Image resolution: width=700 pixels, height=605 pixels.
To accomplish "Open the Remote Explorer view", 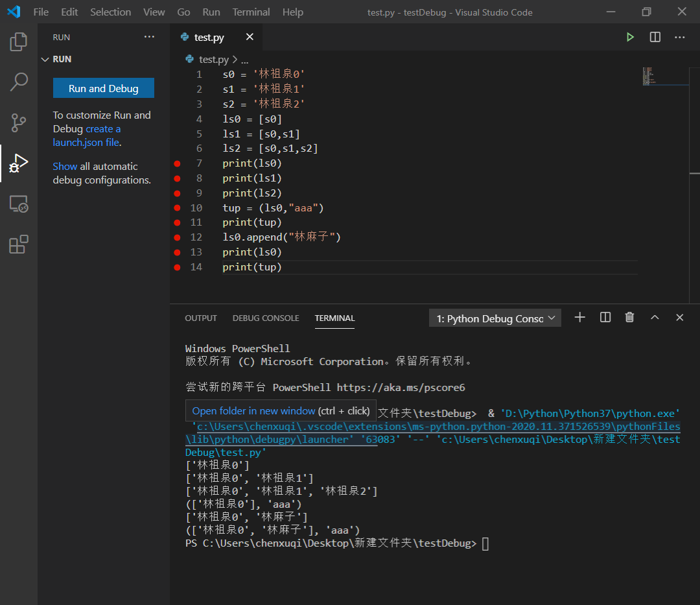I will coord(18,204).
